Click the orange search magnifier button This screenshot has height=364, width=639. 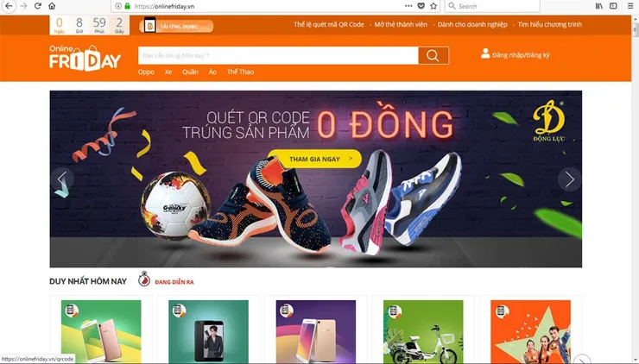[433, 55]
